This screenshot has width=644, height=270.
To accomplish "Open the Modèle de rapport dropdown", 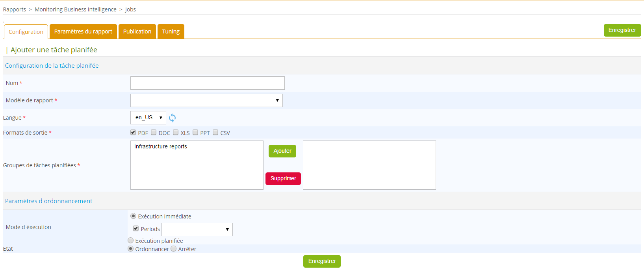I will point(206,100).
